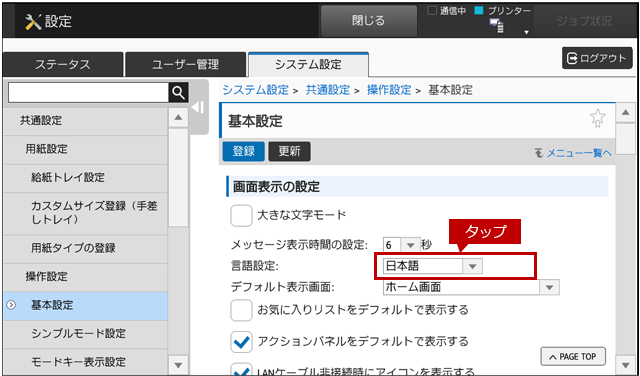Check お気に入りリストをデフォルトで表示する
This screenshot has width=640, height=376.
pos(241,310)
